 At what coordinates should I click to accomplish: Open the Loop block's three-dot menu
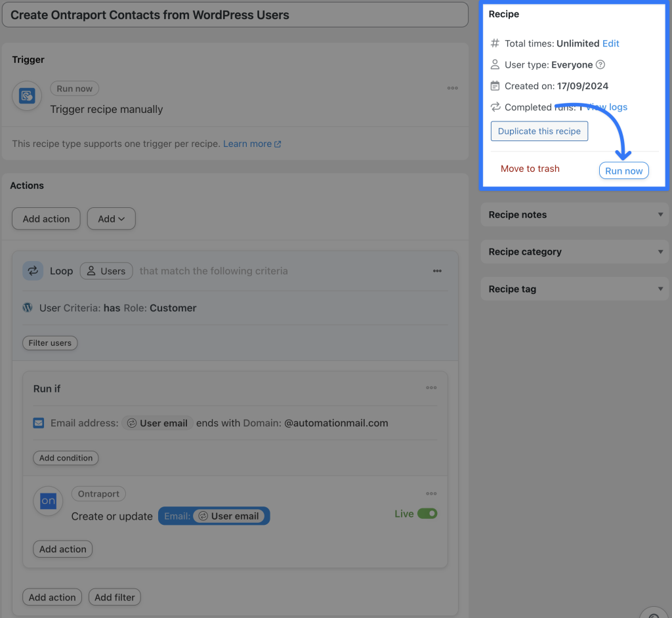coord(437,270)
